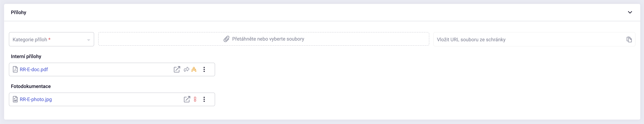This screenshot has height=124, width=644.
Task: Open the three-dot menu for RR-E-photo.jpg
Action: (204, 99)
